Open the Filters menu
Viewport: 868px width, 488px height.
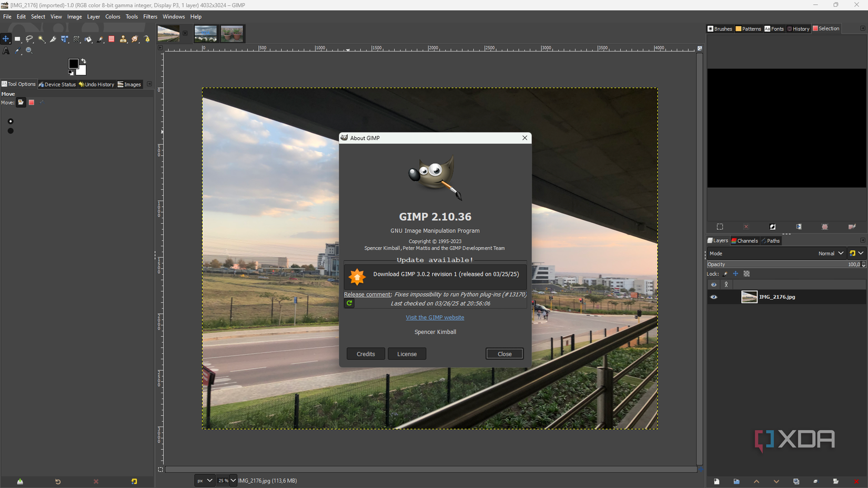(x=150, y=16)
